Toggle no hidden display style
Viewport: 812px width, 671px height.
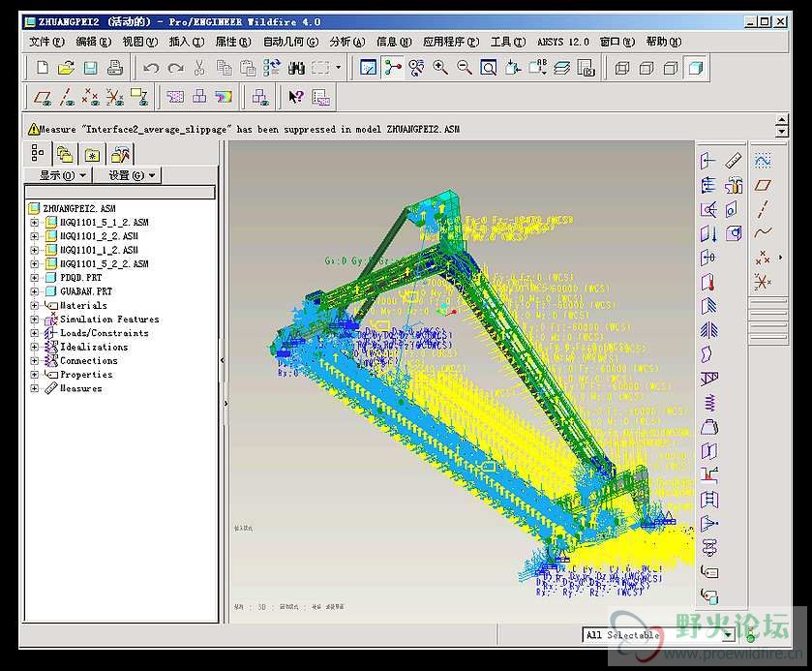pyautogui.click(x=671, y=69)
